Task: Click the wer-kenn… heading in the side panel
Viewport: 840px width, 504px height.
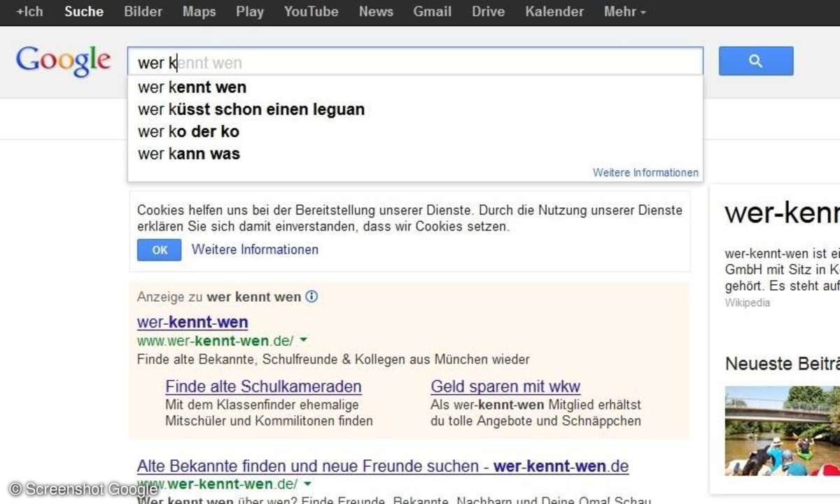Action: click(783, 213)
